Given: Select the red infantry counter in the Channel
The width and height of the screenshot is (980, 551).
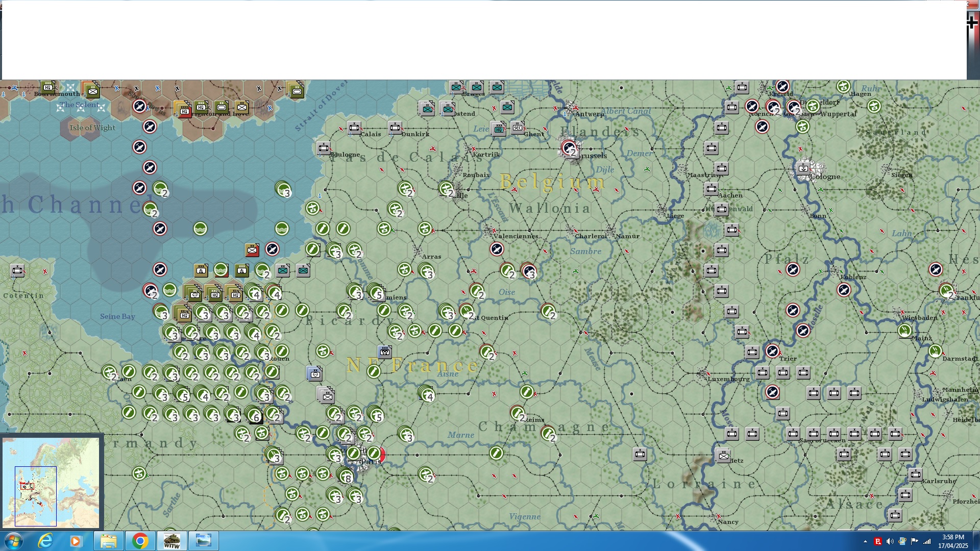Looking at the screenshot, I should point(252,250).
